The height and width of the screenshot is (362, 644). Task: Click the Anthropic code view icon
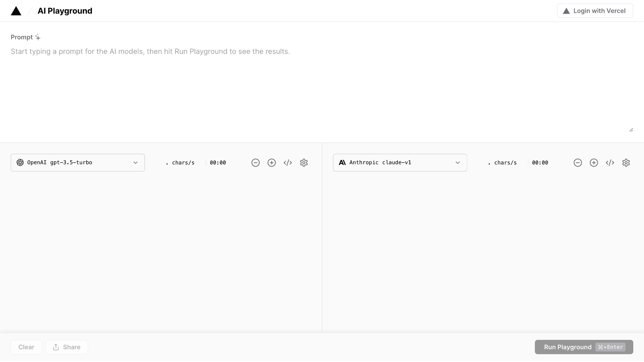click(610, 162)
